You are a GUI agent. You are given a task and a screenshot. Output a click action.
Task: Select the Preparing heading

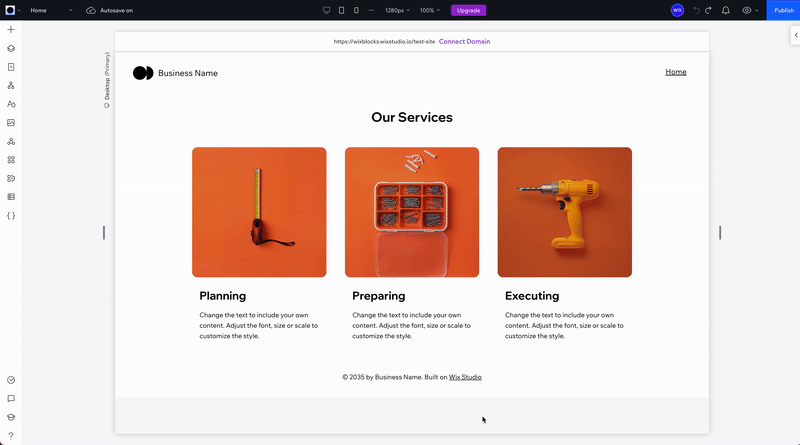[x=379, y=296]
